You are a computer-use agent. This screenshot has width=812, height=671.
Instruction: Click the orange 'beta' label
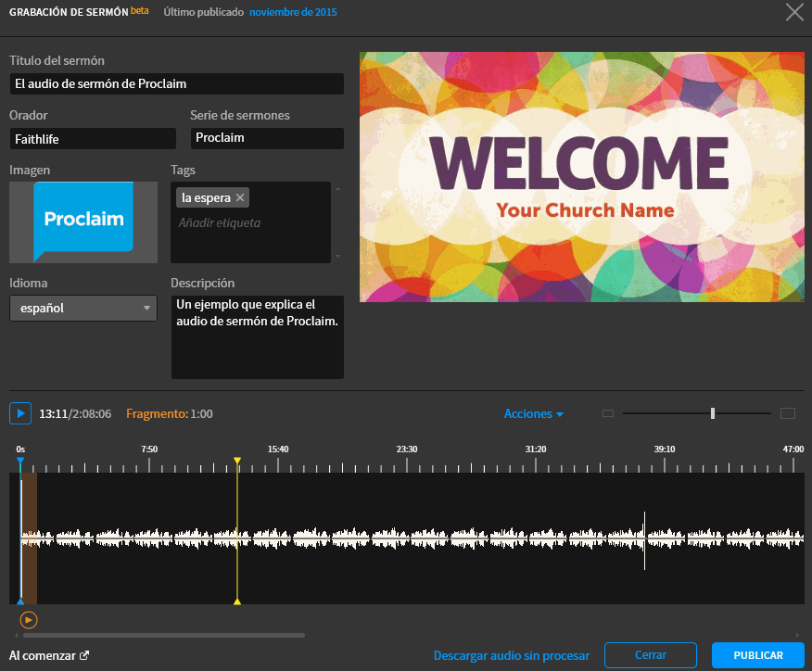point(140,10)
